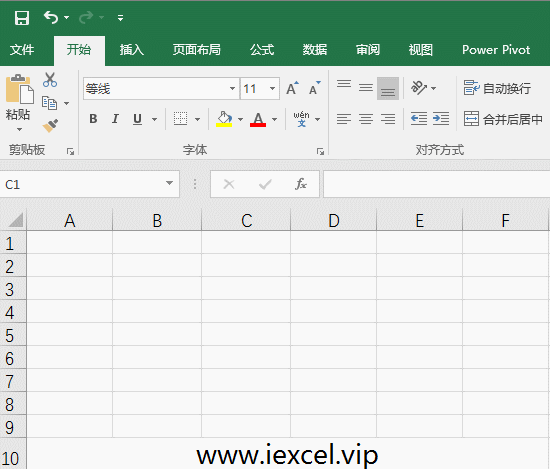Click into the formula bar input
The width and height of the screenshot is (550, 469).
[436, 184]
